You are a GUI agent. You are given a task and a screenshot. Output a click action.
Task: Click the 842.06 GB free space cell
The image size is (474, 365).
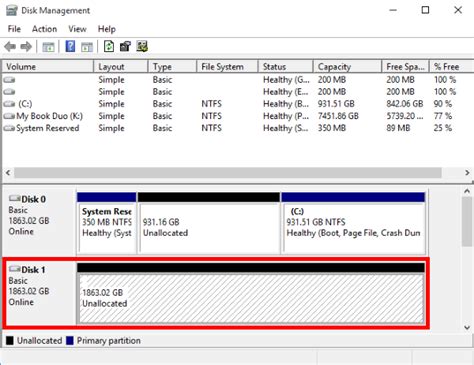click(x=405, y=104)
